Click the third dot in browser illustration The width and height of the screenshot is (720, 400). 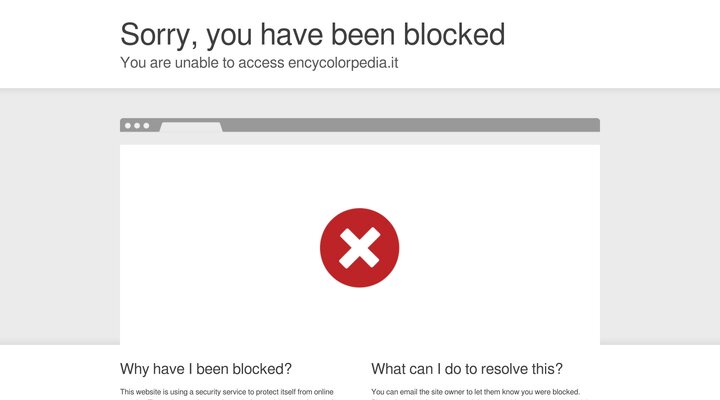[146, 126]
